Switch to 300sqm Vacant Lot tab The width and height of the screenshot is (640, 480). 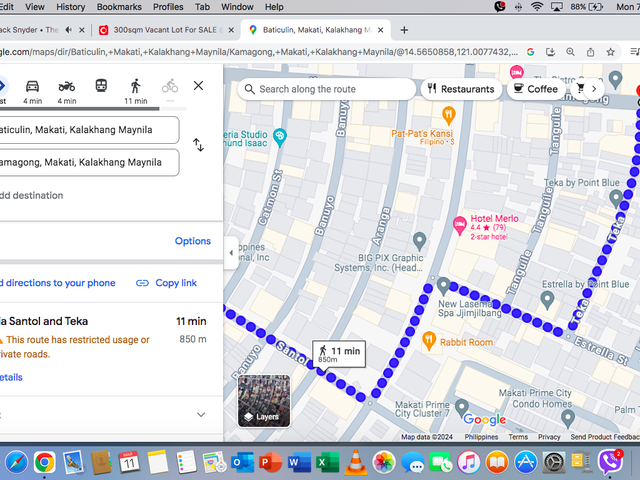tap(162, 30)
